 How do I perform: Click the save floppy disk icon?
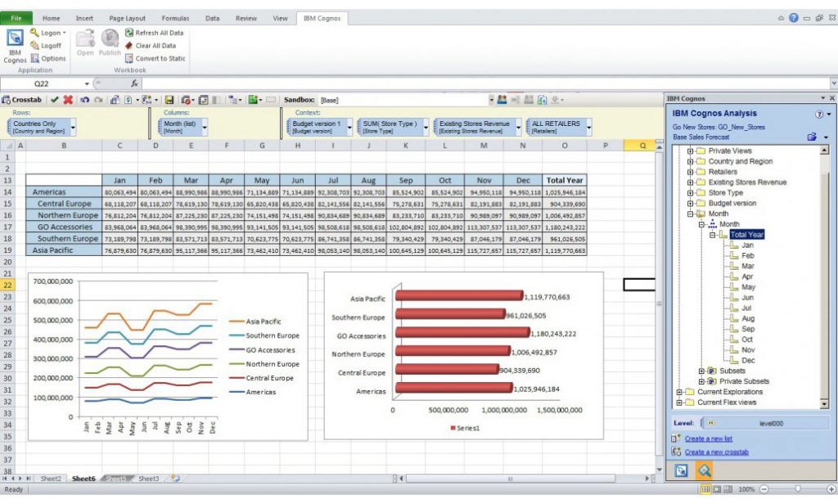pyautogui.click(x=169, y=100)
